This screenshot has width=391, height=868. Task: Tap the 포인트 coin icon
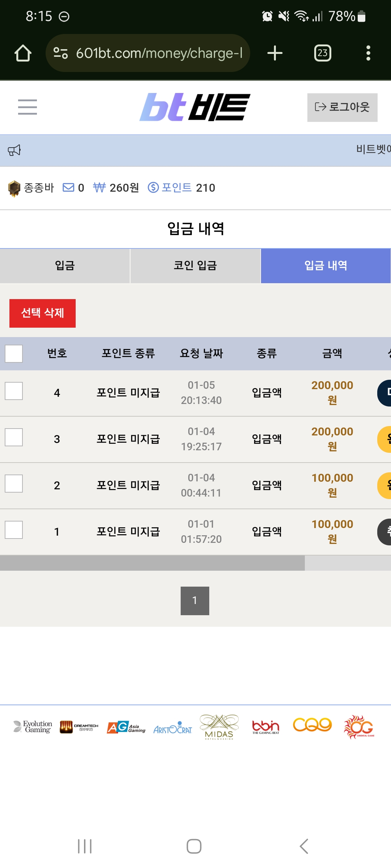pos(153,187)
